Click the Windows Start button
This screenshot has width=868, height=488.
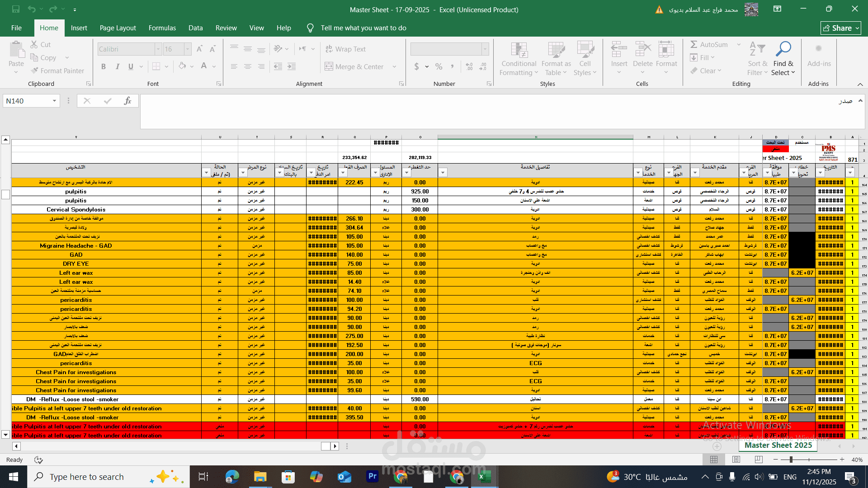[x=13, y=477]
